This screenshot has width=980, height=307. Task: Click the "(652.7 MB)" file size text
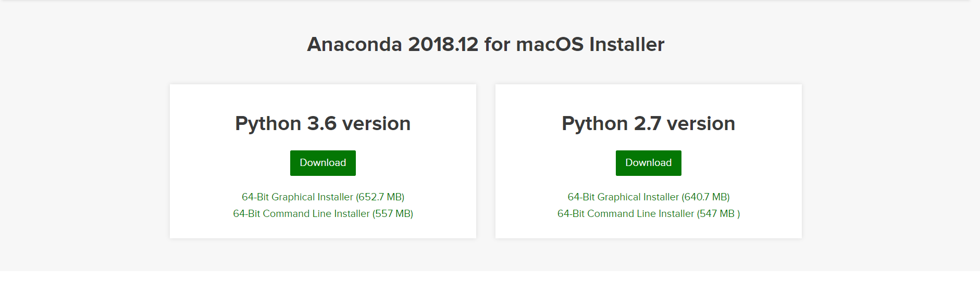point(380,197)
